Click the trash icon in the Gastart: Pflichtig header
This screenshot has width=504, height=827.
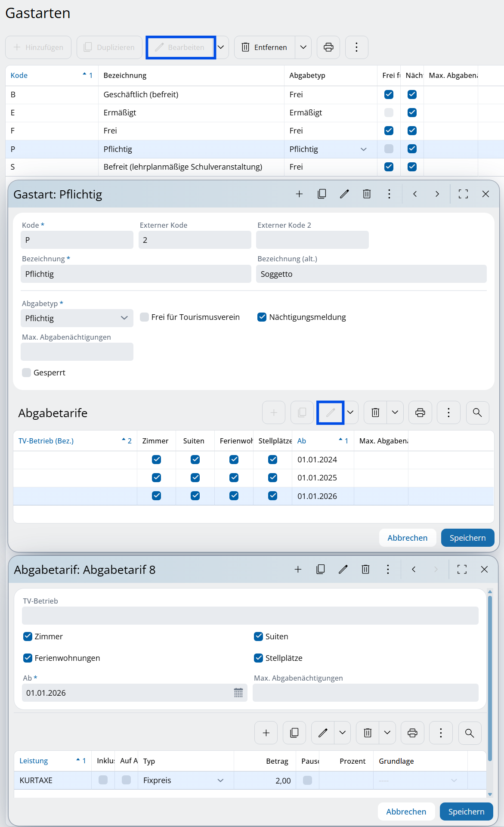point(367,194)
